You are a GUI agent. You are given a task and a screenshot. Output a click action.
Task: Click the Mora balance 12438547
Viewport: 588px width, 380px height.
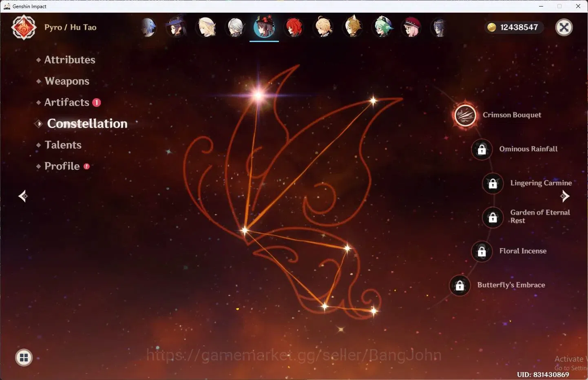(519, 27)
